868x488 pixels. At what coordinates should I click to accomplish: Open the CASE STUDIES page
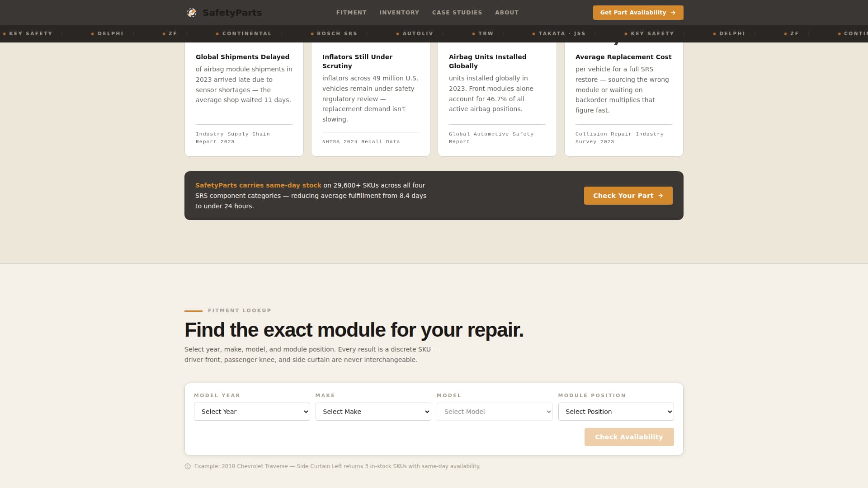point(457,12)
